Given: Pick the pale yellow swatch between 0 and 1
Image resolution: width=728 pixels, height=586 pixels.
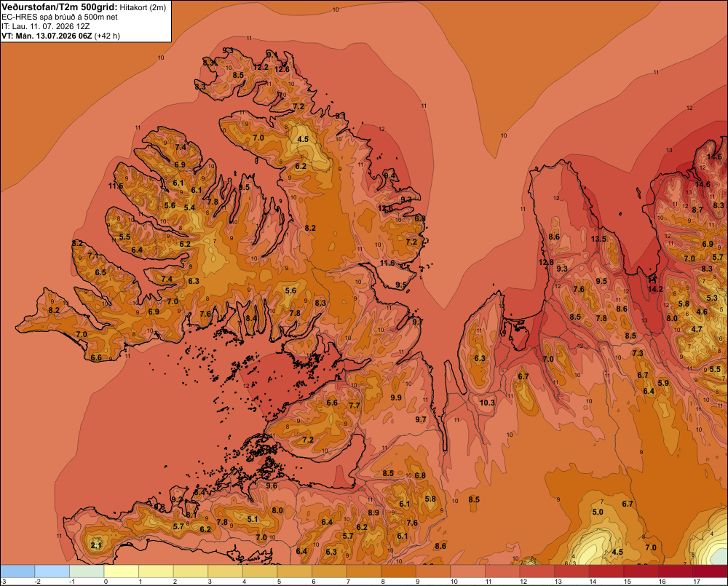Looking at the screenshot, I should tap(121, 571).
